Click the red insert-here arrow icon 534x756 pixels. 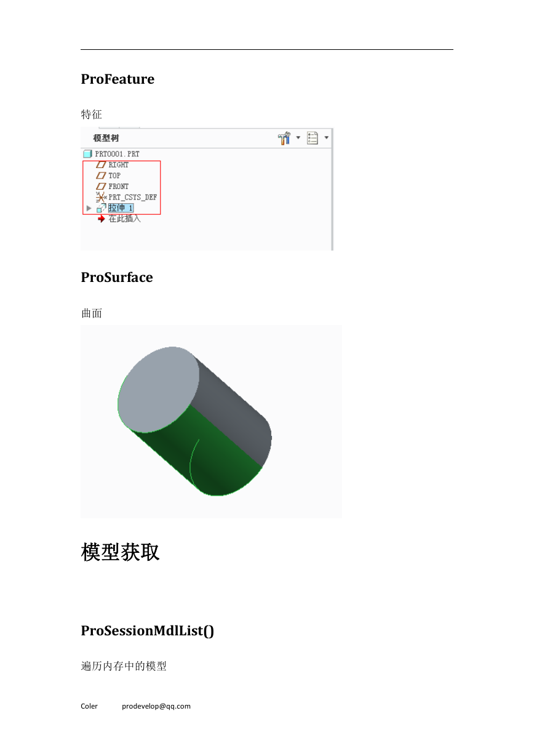pyautogui.click(x=102, y=219)
